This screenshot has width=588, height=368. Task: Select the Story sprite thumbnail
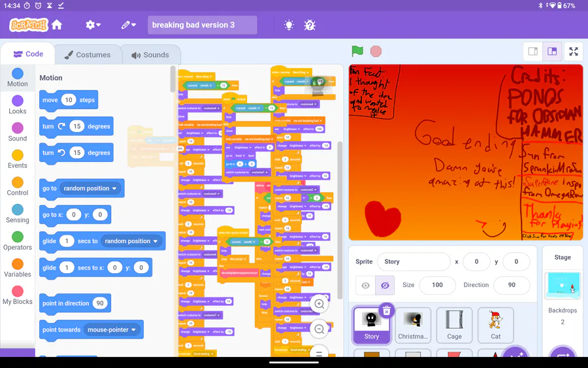pos(371,325)
